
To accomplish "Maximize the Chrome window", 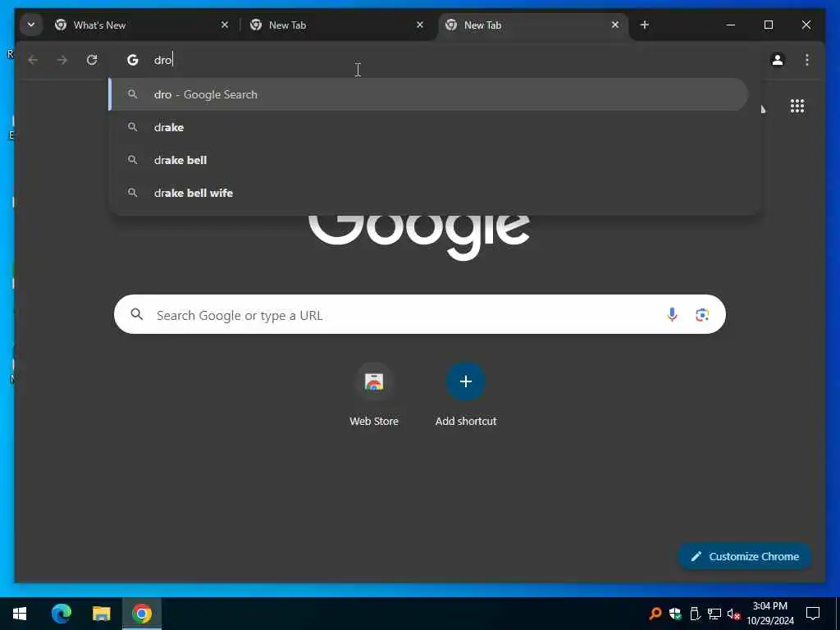I will pos(768,25).
